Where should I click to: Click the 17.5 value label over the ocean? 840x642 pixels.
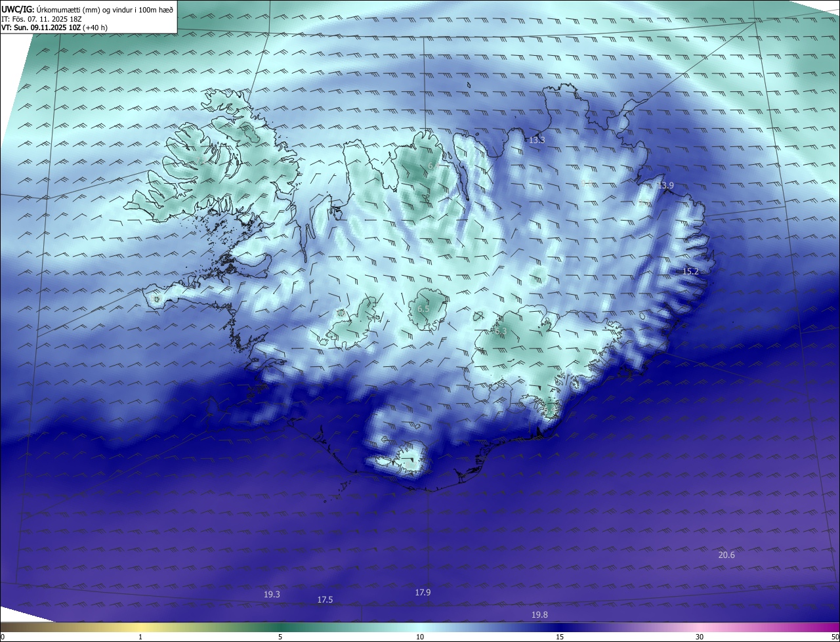325,600
